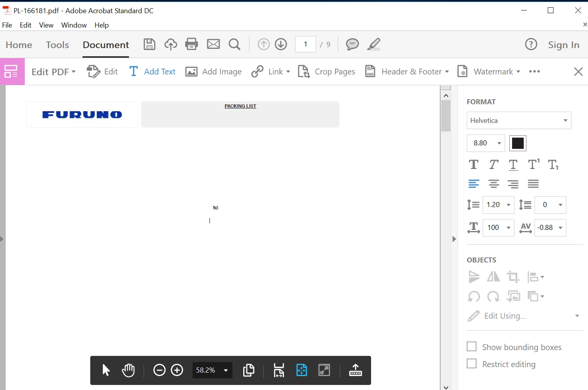
Task: Open the View menu
Action: [46, 25]
